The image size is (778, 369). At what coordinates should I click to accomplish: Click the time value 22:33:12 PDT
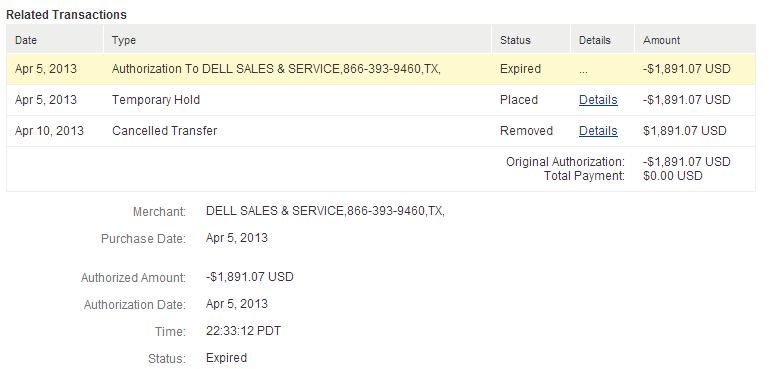point(243,331)
